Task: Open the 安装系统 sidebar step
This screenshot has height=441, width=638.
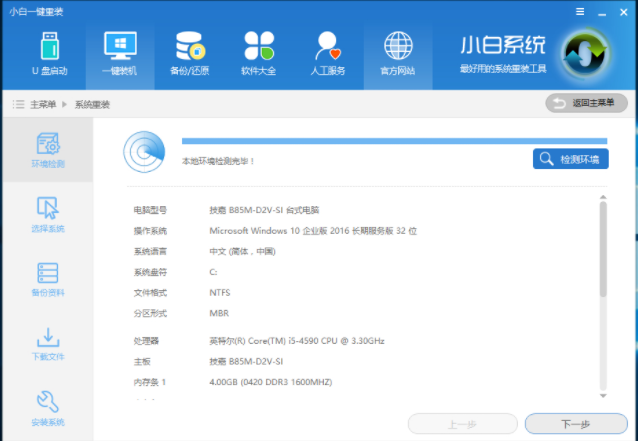Action: coord(47,408)
